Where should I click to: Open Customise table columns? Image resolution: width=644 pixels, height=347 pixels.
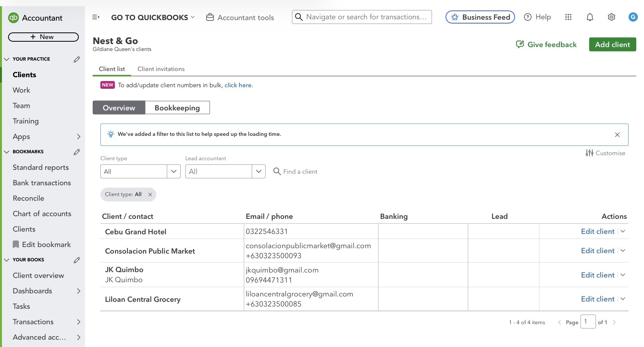(x=605, y=153)
